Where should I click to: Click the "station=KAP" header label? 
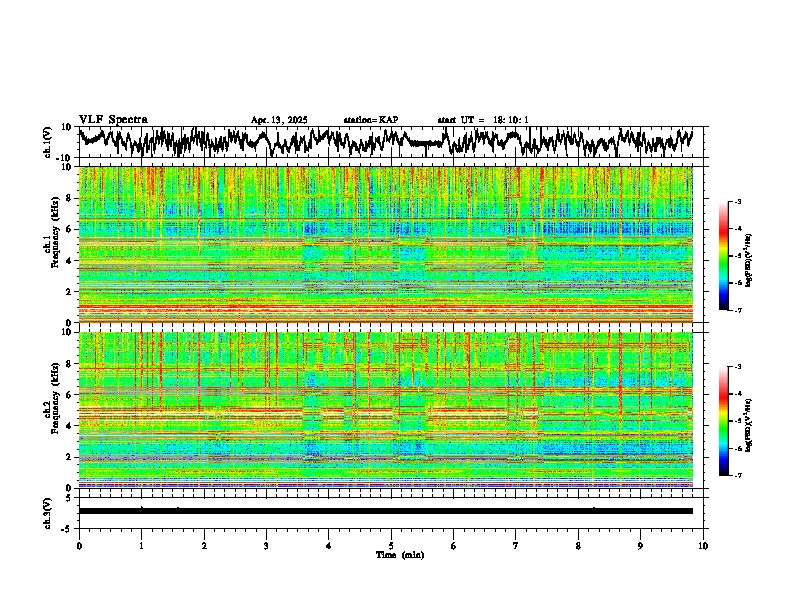371,120
